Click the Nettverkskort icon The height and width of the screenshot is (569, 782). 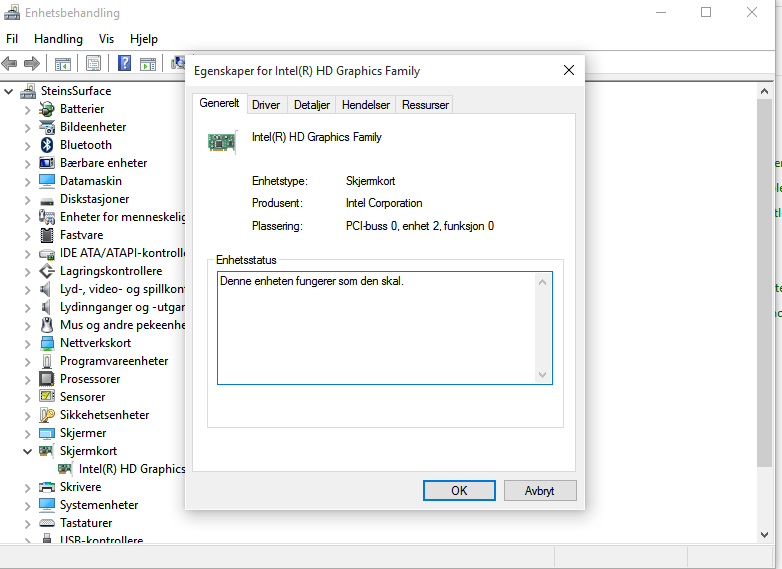[x=47, y=343]
